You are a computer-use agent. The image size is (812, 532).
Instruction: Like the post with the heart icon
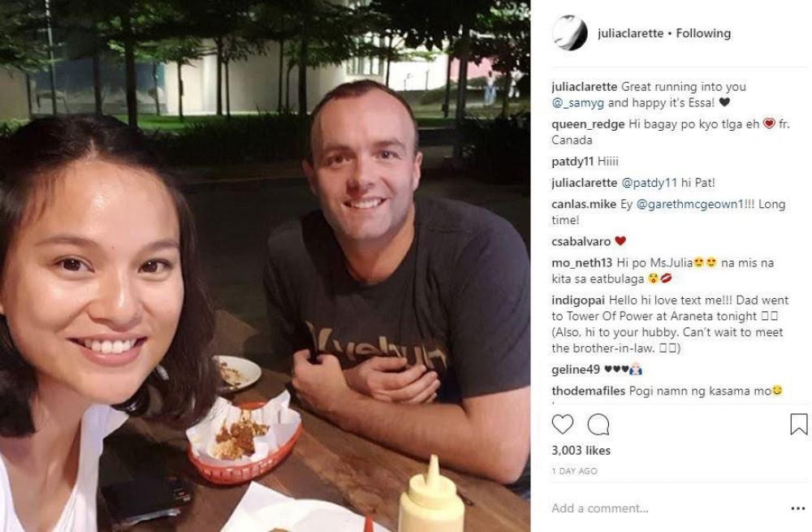click(x=563, y=424)
